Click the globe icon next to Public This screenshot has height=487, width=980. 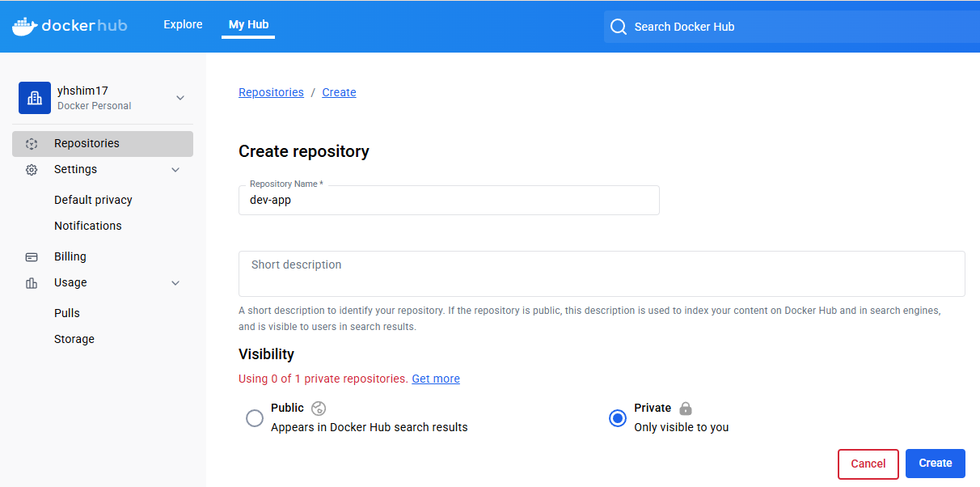[x=319, y=409]
